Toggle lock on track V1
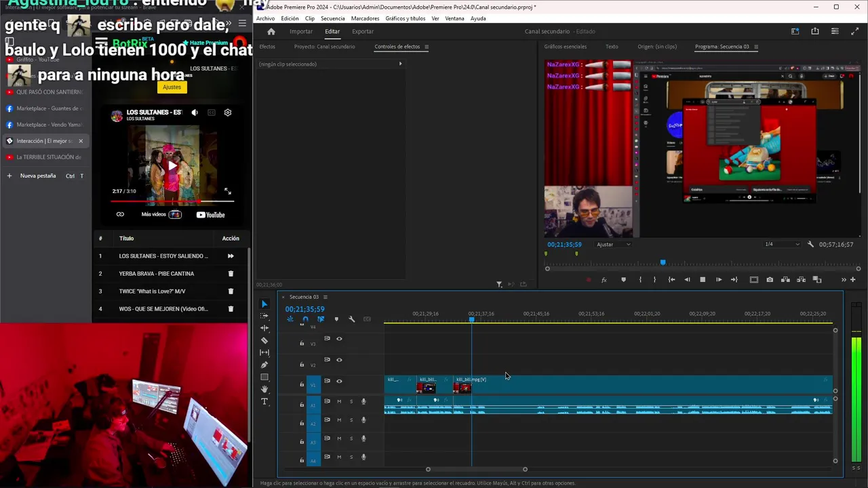 pyautogui.click(x=302, y=384)
